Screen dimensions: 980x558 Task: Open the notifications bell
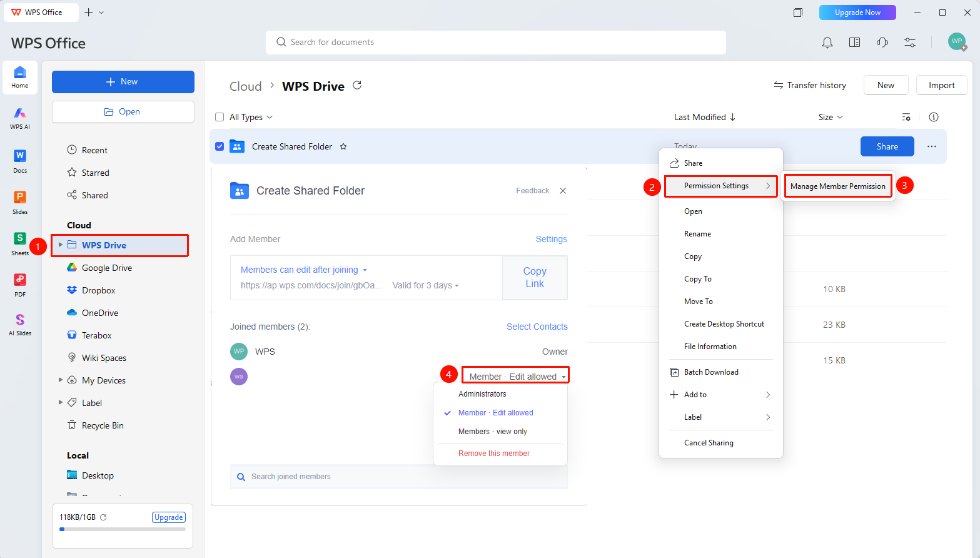(827, 43)
